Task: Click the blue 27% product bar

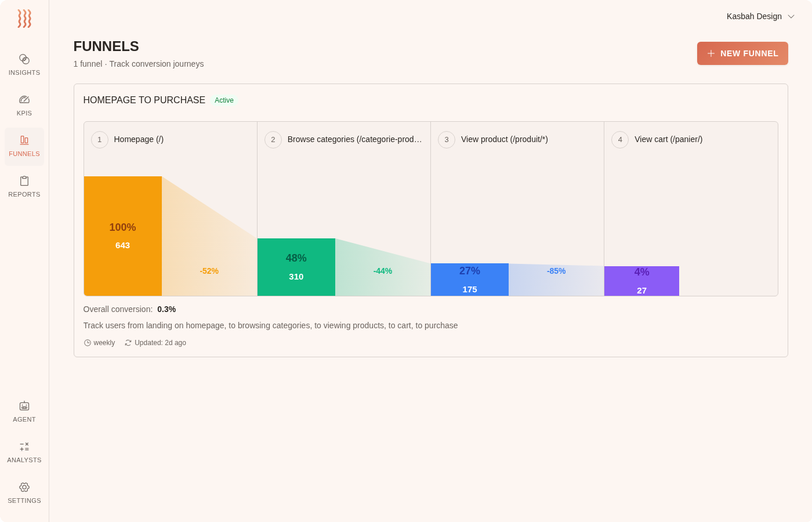Action: [470, 280]
